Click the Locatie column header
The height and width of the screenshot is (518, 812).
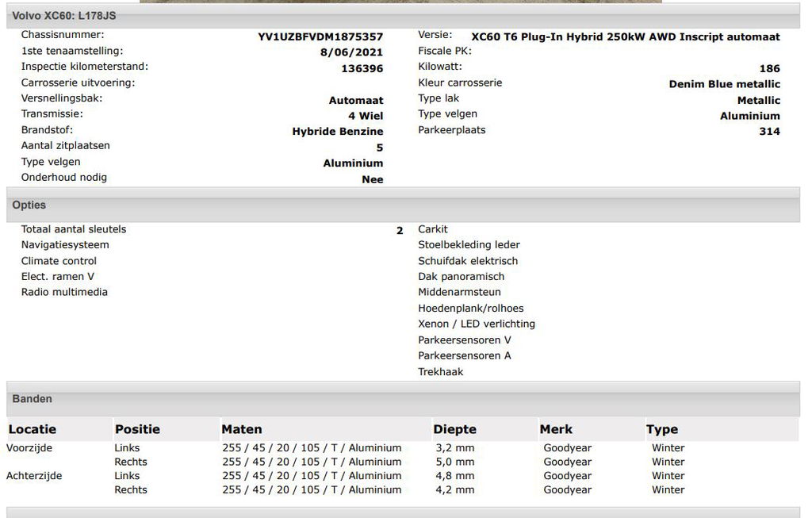click(x=33, y=429)
